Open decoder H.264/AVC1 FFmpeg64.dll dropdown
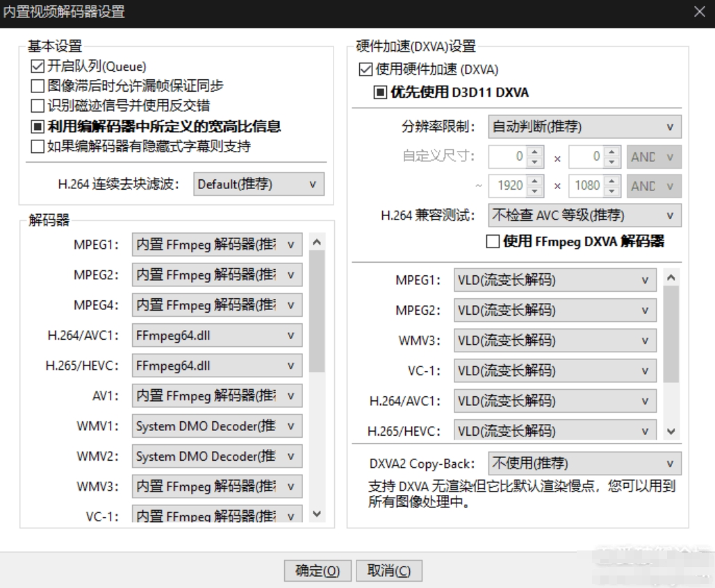This screenshot has width=715, height=588. (217, 336)
